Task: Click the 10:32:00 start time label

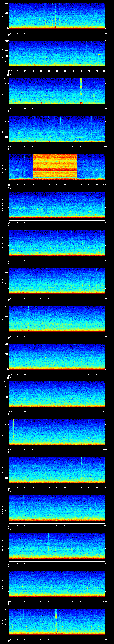Action: tap(9, 147)
